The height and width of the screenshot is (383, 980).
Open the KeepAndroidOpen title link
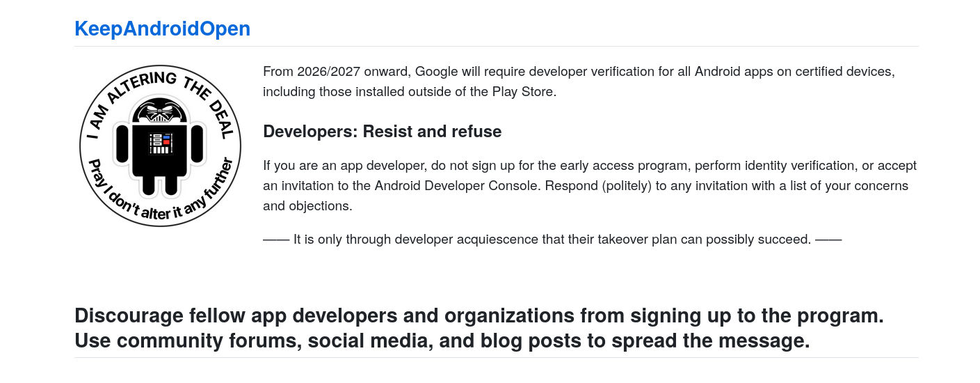point(162,29)
